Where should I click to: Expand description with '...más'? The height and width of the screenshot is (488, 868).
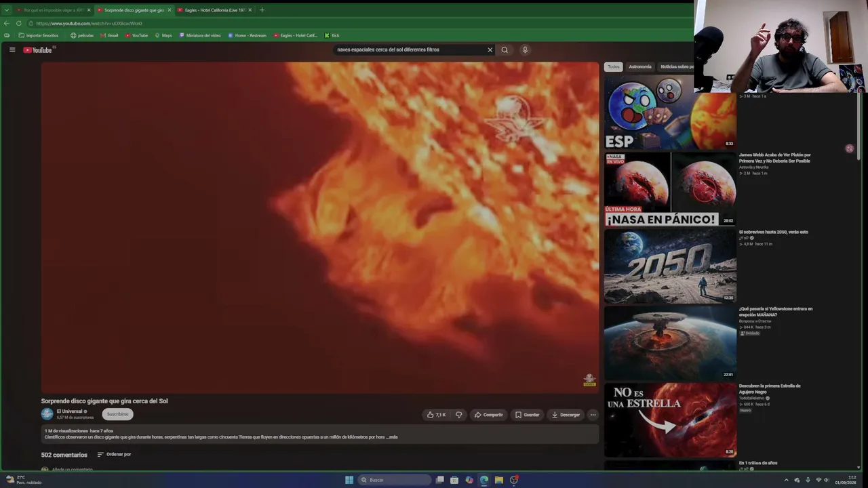[392, 437]
